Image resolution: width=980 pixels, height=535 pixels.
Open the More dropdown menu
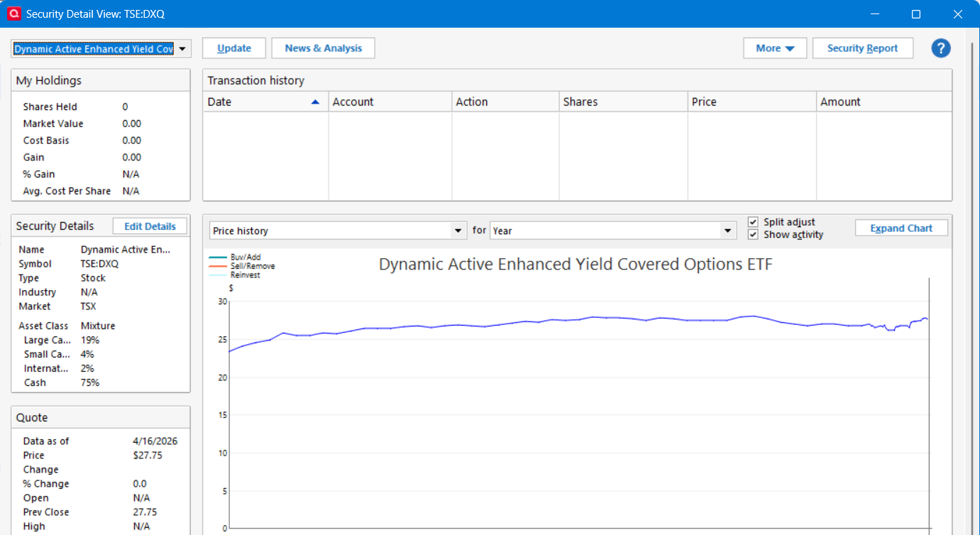click(x=775, y=48)
